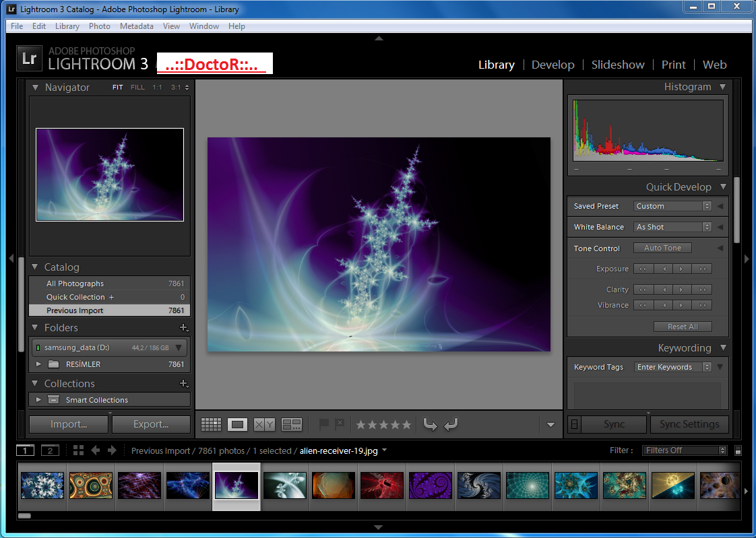Click the Import... button
Screen dimensions: 756x538
[x=69, y=424]
